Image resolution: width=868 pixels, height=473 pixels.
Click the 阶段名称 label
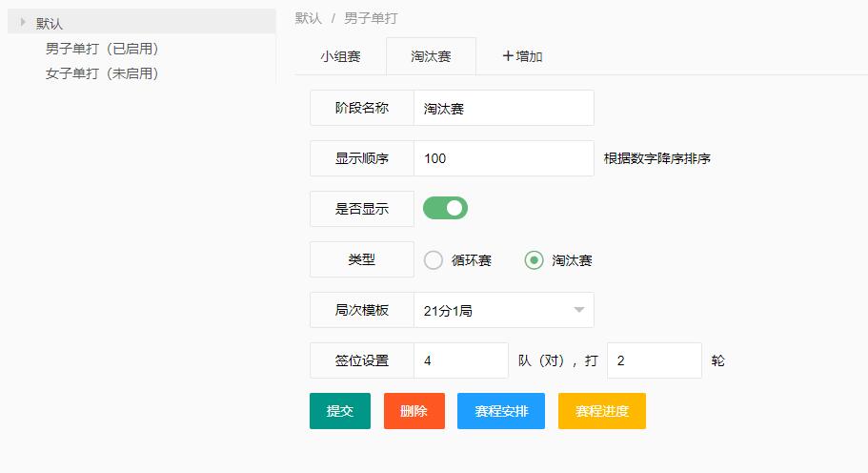pos(362,108)
